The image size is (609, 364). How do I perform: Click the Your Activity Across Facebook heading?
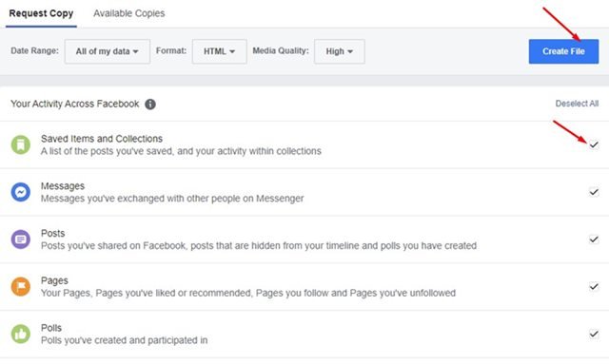pos(74,104)
